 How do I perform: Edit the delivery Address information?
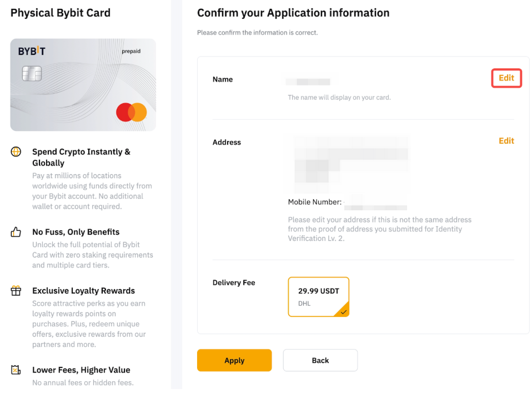[506, 140]
